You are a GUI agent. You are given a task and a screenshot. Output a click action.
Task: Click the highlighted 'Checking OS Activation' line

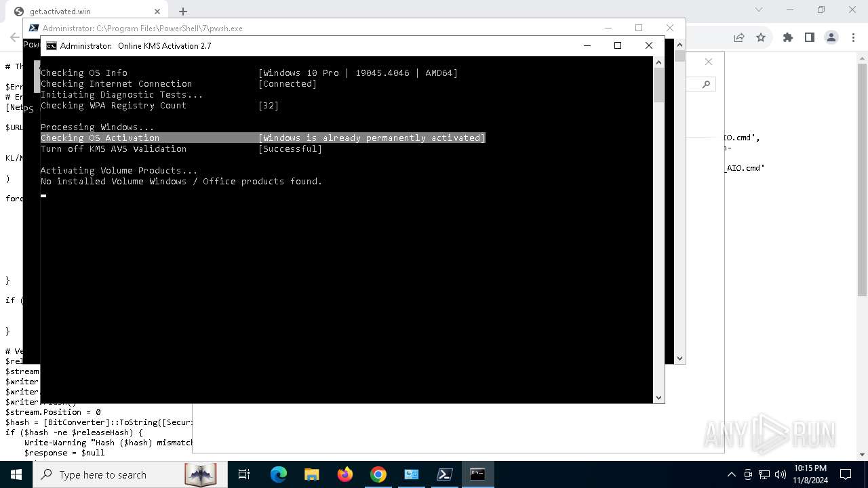pos(263,138)
